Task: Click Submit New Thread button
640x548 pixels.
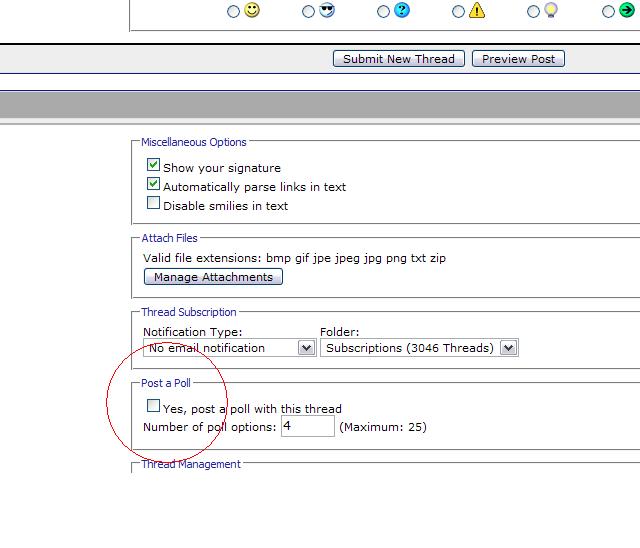Action: click(399, 59)
